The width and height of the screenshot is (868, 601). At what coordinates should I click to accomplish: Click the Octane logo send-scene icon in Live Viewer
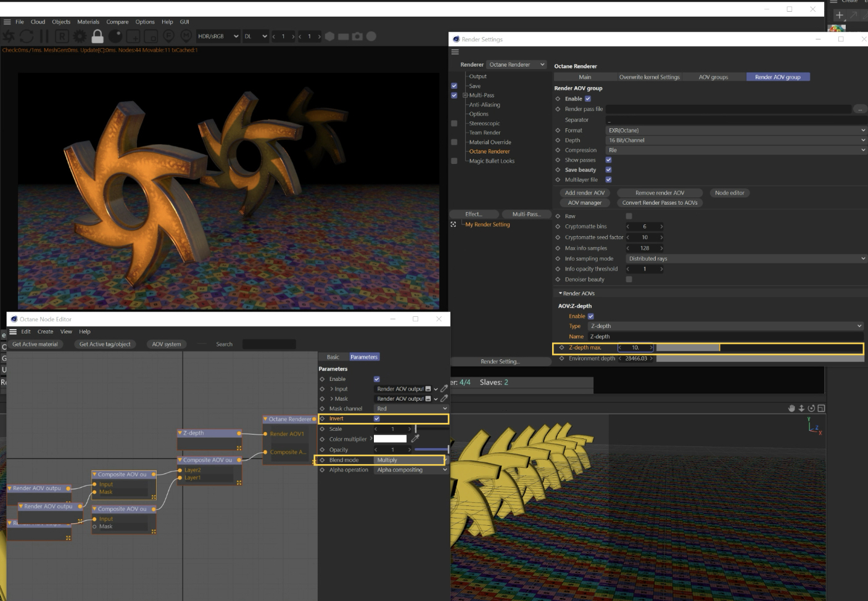(9, 36)
